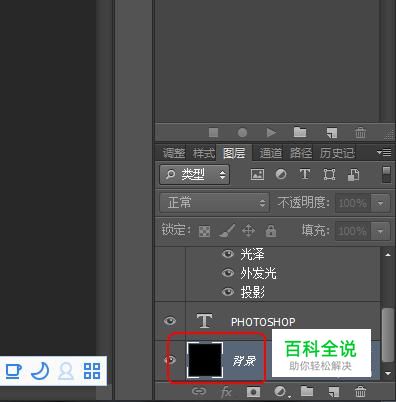
Task: Click the four-squares grid icon
Action: (x=92, y=371)
